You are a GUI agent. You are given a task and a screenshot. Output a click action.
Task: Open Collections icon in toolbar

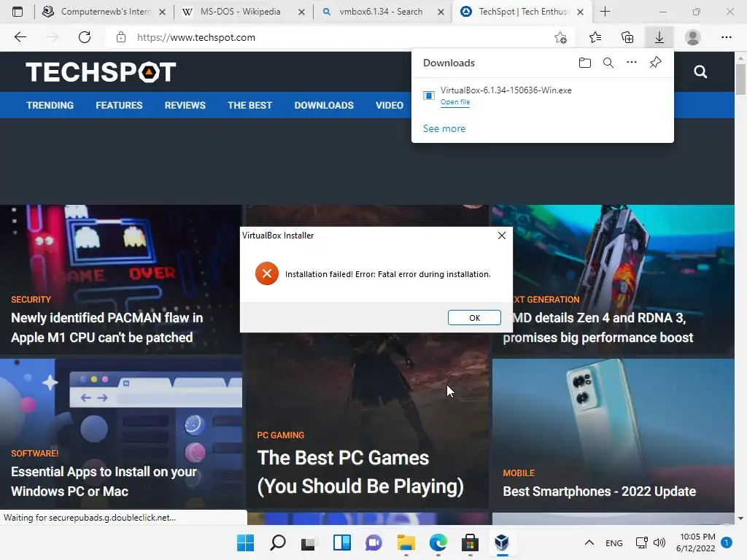[x=627, y=37]
